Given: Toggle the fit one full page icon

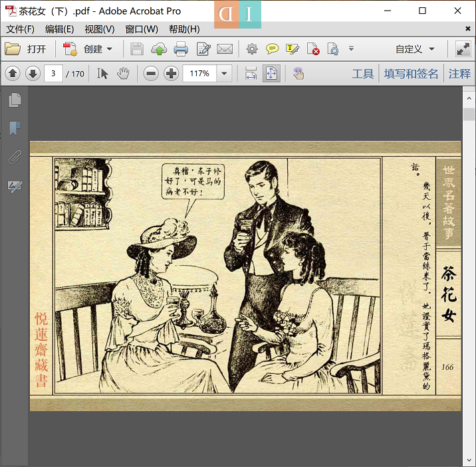Looking at the screenshot, I should tap(271, 73).
